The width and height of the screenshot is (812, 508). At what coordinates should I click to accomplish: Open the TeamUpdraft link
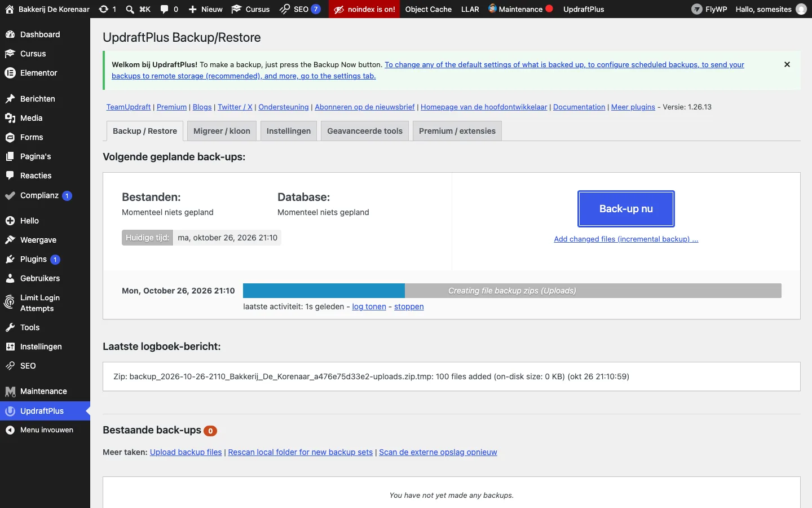point(129,107)
